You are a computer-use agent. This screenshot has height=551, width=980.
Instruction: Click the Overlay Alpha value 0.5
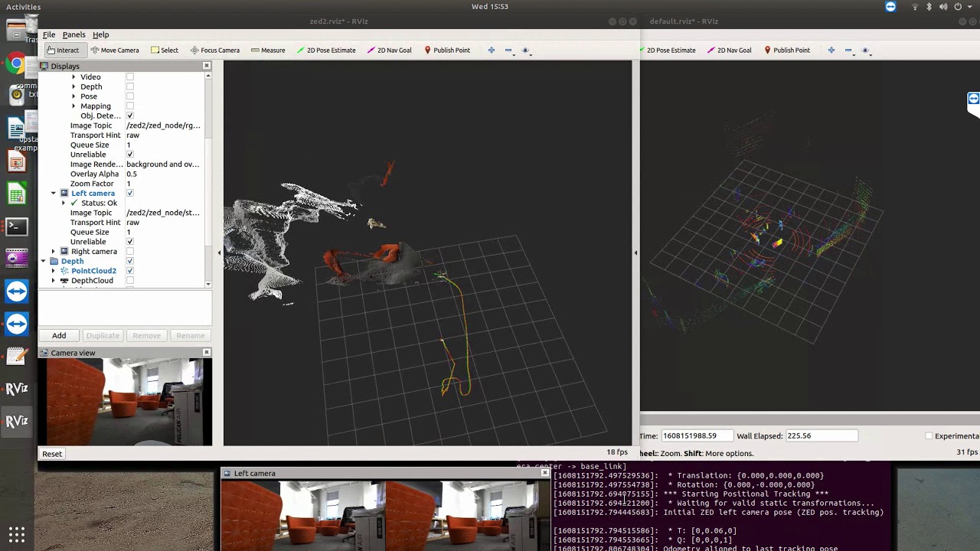pyautogui.click(x=132, y=174)
